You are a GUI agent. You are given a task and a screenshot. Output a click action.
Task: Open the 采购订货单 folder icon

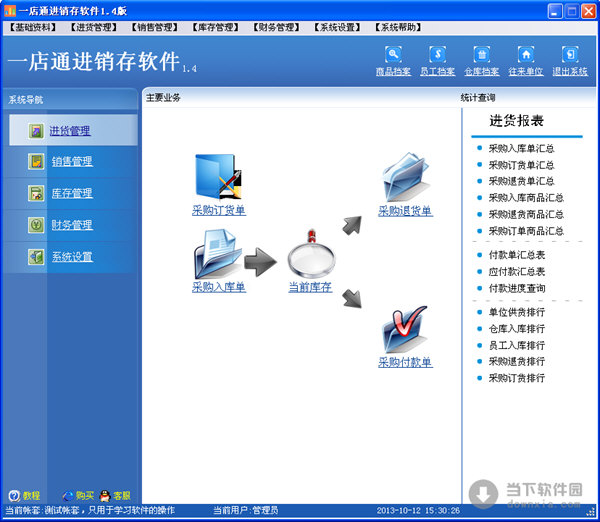tap(218, 176)
